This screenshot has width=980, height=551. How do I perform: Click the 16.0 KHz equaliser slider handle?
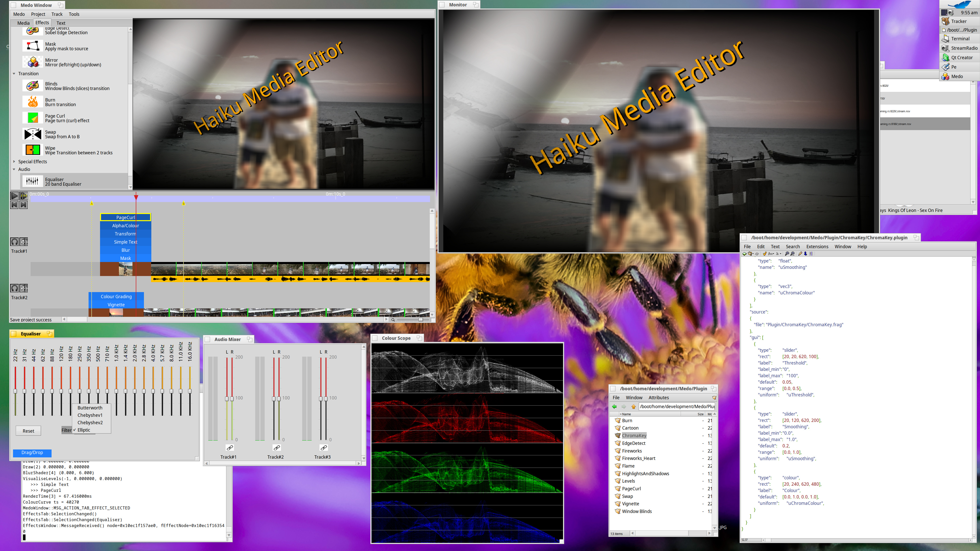(190, 391)
